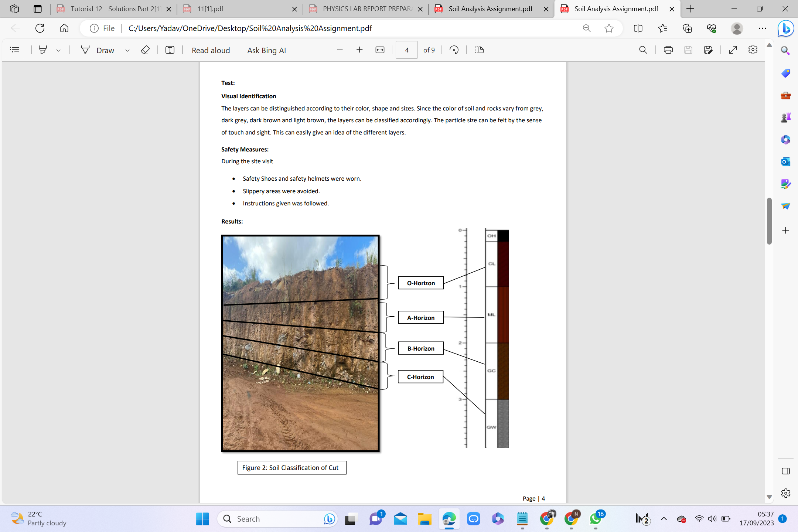Use the Add text annotation tool
This screenshot has height=532, width=798.
[170, 50]
